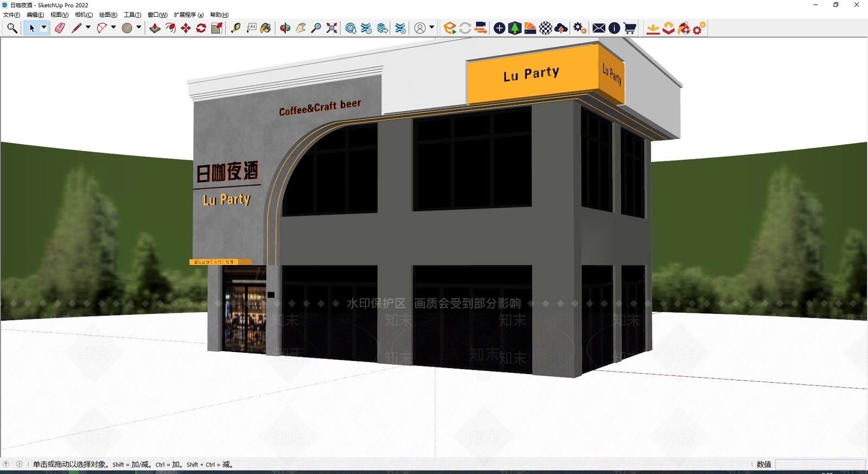Expand the user account dropdown arrow
The width and height of the screenshot is (868, 474).
click(x=432, y=28)
